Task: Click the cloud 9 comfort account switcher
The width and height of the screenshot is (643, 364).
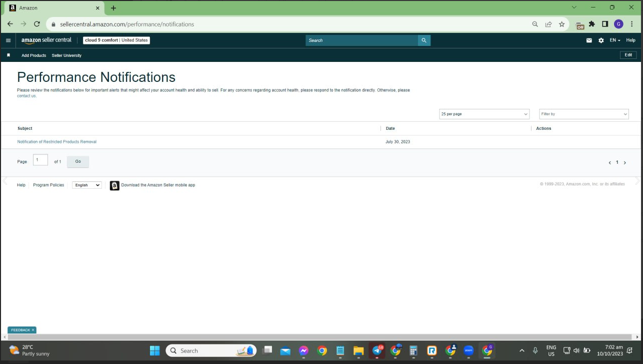Action: (x=116, y=40)
